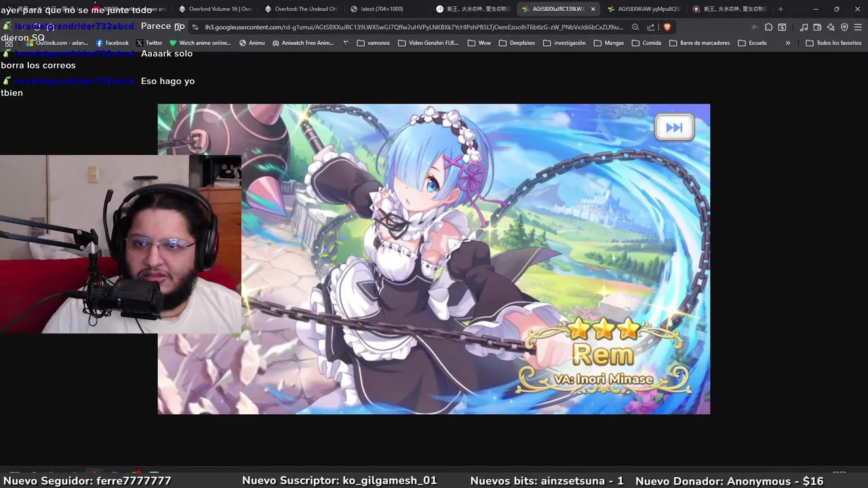Open the 'Comida' bookmarks folder

point(646,43)
